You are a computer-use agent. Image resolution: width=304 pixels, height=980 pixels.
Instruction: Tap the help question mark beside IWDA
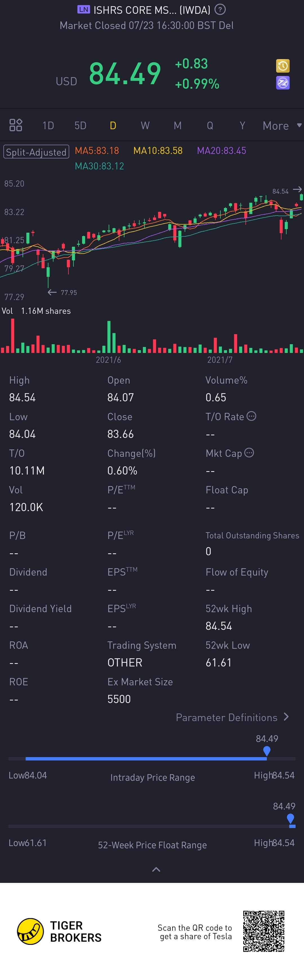pos(220,9)
